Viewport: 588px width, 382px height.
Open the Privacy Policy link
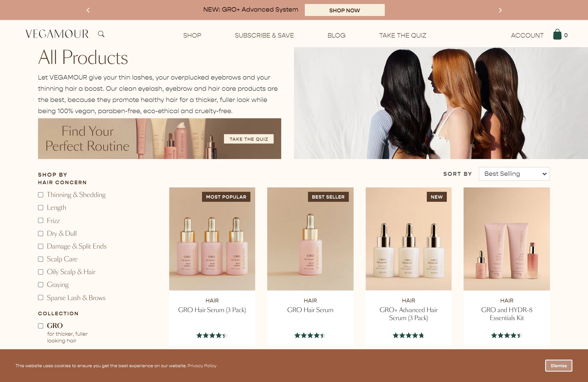[x=202, y=366]
